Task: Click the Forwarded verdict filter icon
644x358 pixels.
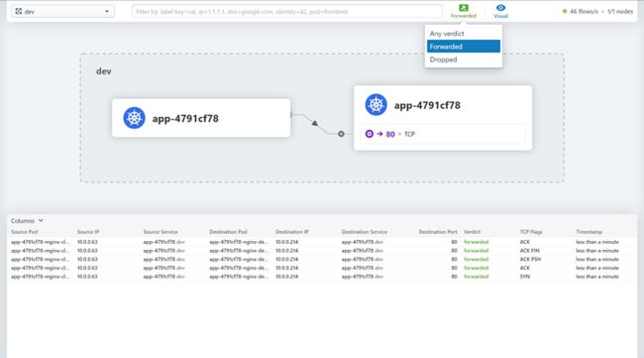Action: (464, 8)
